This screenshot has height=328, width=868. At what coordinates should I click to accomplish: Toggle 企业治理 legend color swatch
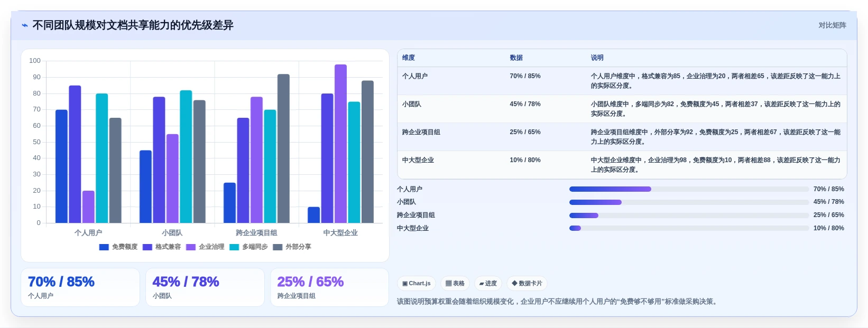coord(191,247)
